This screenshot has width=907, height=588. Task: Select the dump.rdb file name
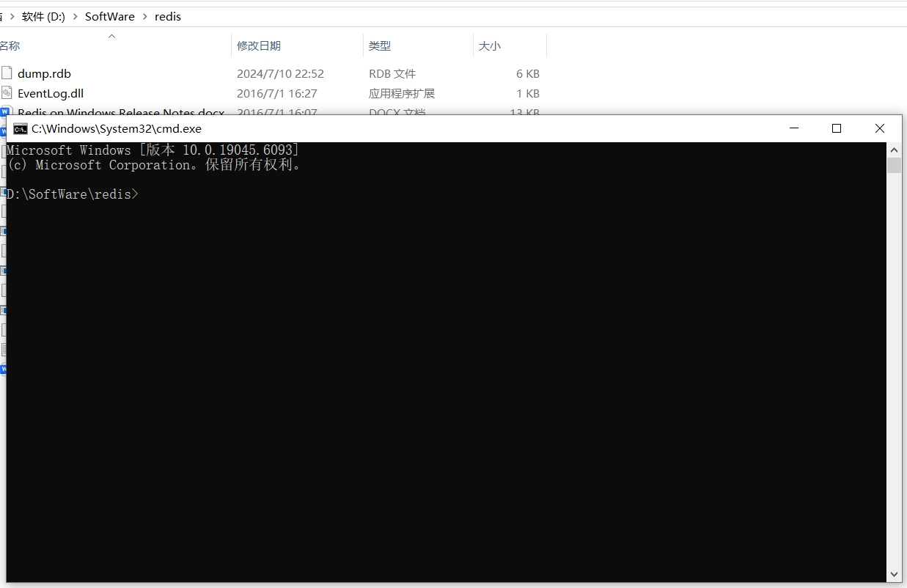coord(44,73)
